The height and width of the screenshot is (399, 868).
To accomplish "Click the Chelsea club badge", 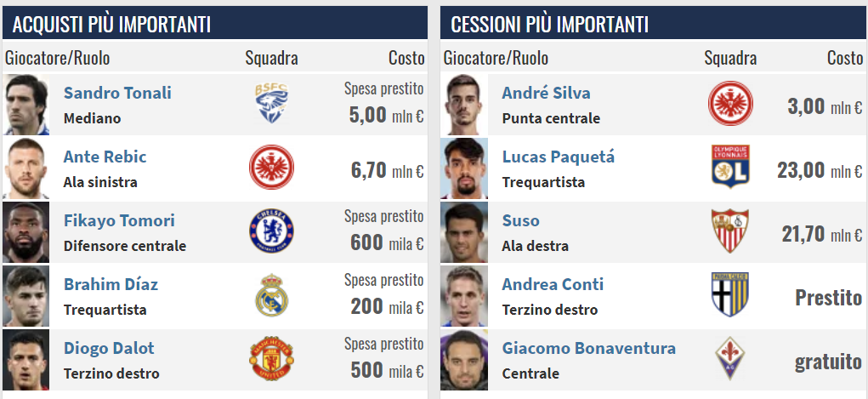I will pyautogui.click(x=271, y=231).
